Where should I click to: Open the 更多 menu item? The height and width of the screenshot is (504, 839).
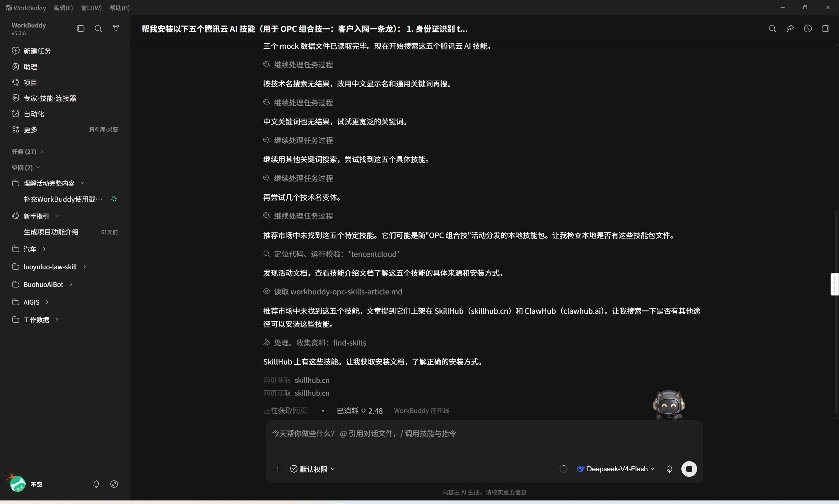(x=30, y=129)
